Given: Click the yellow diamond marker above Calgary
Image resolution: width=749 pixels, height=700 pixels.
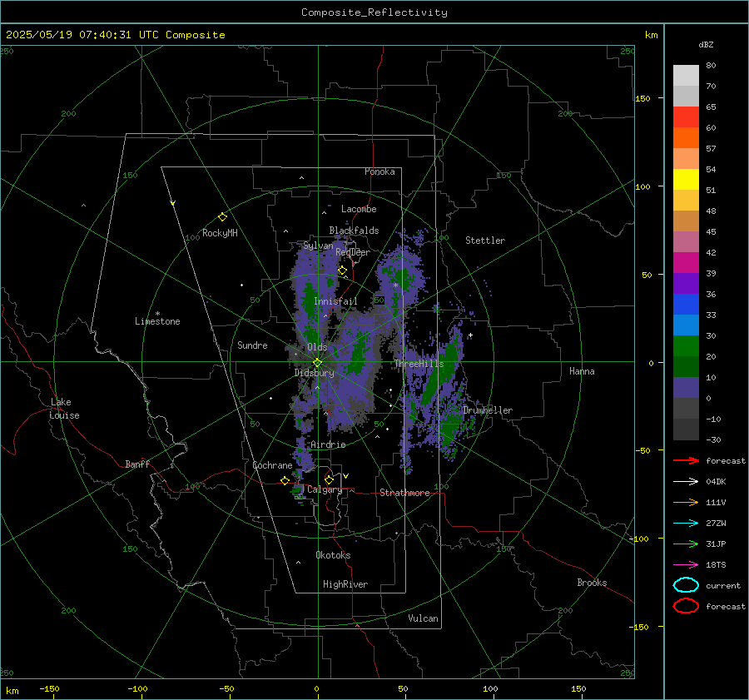Looking at the screenshot, I should (x=329, y=479).
